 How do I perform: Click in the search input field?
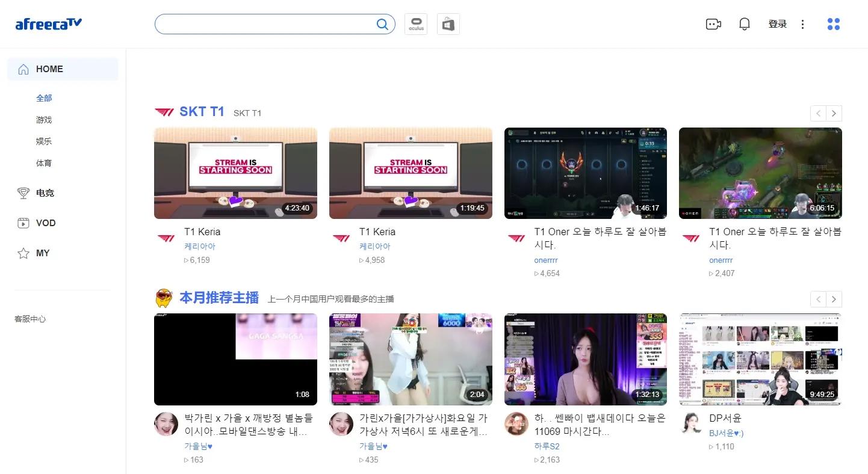tap(265, 24)
